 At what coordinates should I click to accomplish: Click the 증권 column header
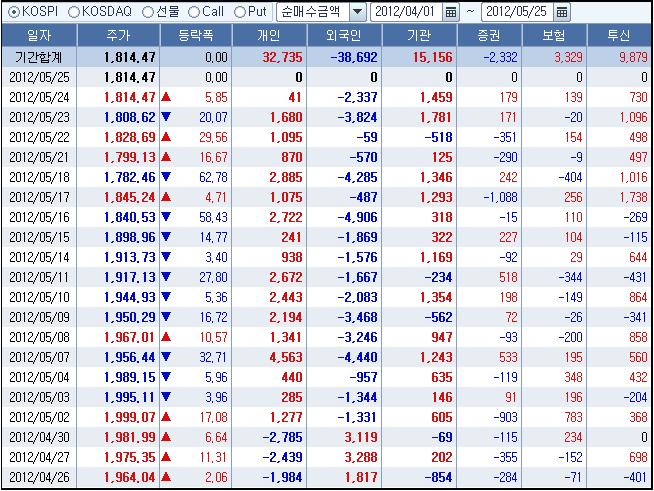pyautogui.click(x=489, y=35)
